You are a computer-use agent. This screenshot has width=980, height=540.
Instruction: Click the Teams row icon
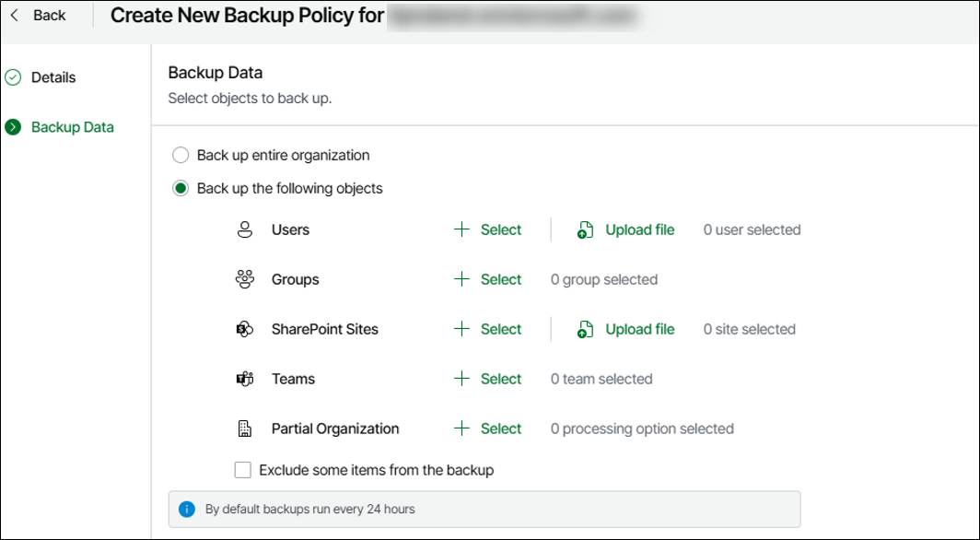[x=244, y=380]
